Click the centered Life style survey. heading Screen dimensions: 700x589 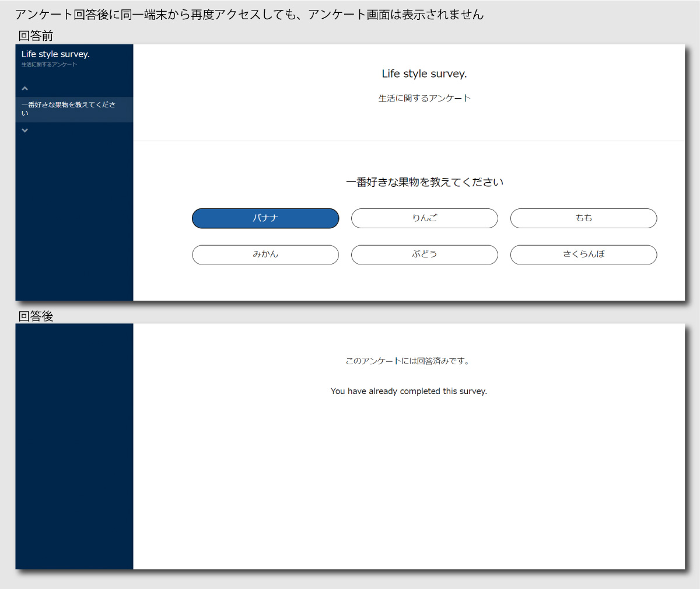point(424,74)
